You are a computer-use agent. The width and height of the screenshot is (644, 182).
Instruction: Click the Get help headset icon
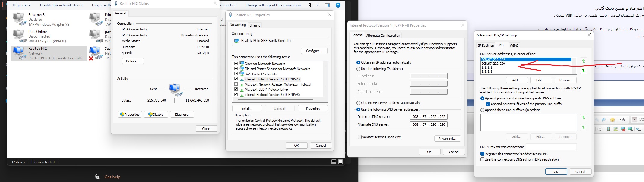(97, 177)
